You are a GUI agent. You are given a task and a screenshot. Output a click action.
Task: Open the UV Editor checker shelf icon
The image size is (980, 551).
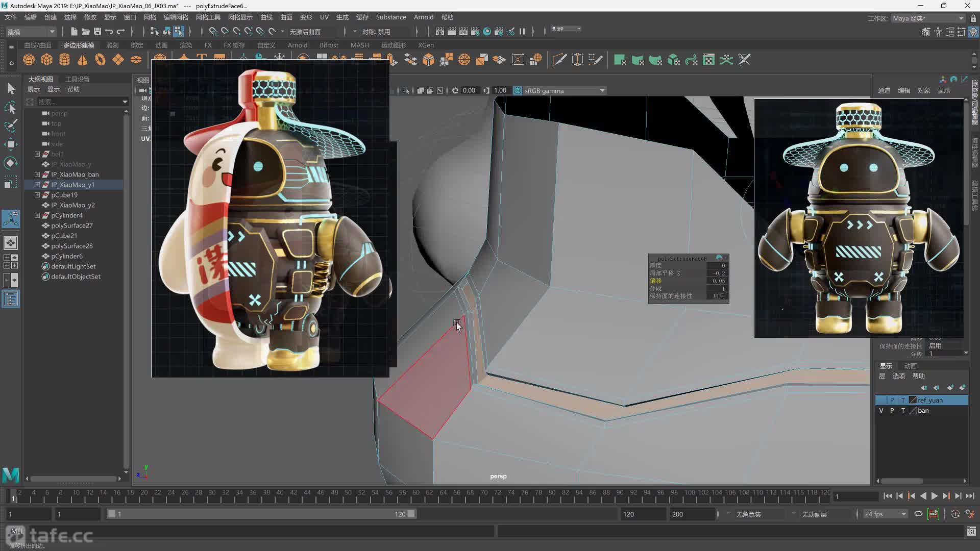708,60
